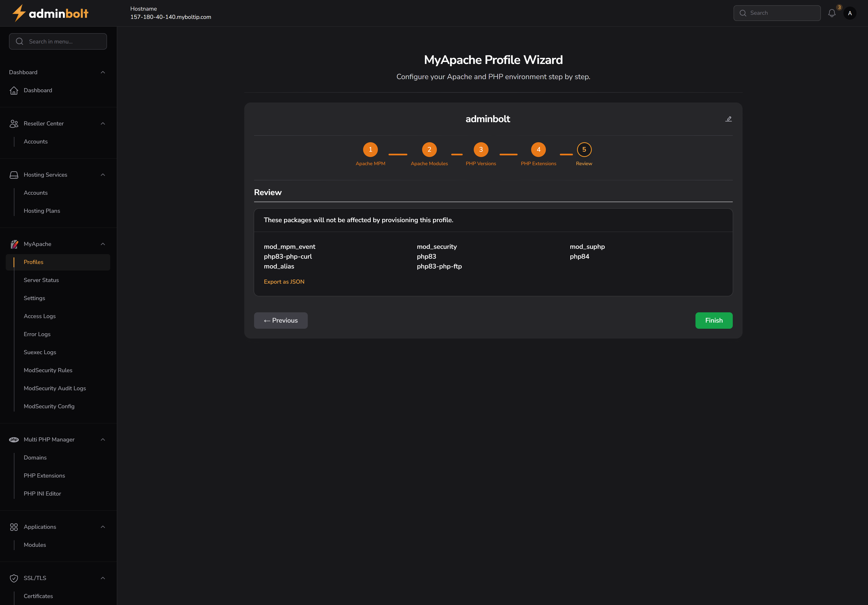Click the Search in menu field
This screenshot has height=605, width=868.
click(58, 41)
